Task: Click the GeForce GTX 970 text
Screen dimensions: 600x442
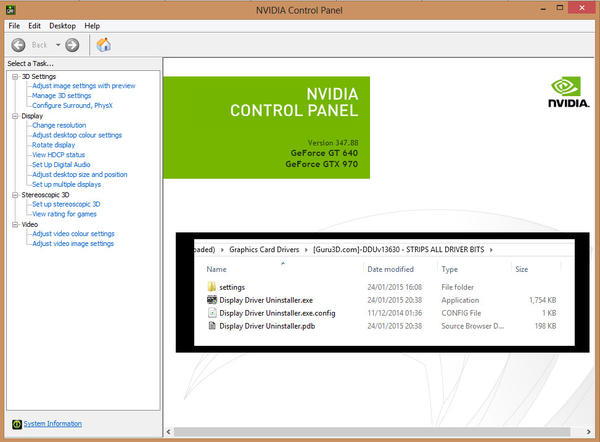Action: click(x=321, y=164)
